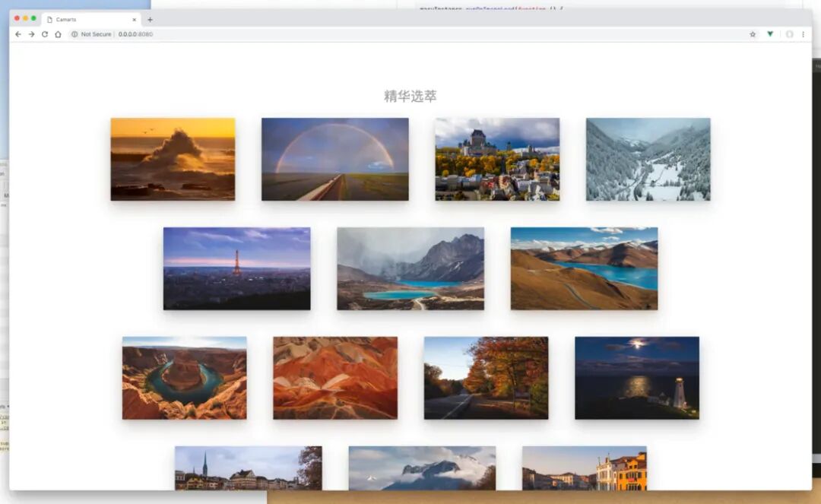Open the yellow Venetian building photo

pos(585,468)
